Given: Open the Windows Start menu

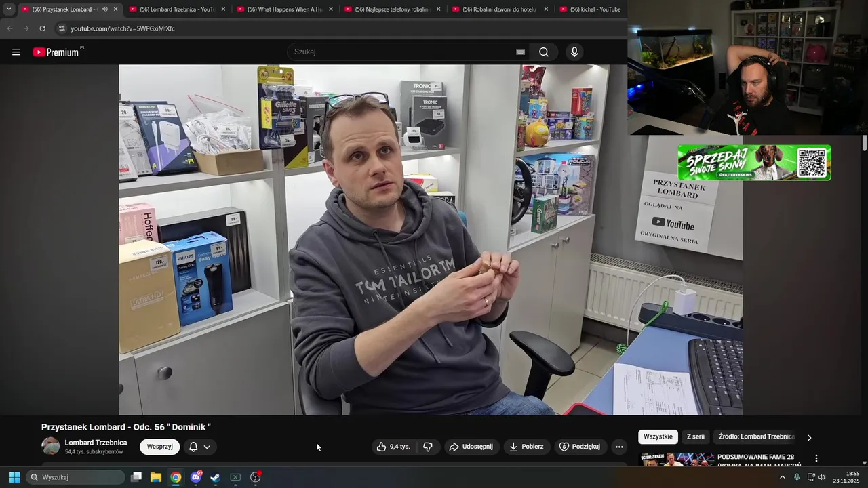Looking at the screenshot, I should pyautogui.click(x=14, y=477).
